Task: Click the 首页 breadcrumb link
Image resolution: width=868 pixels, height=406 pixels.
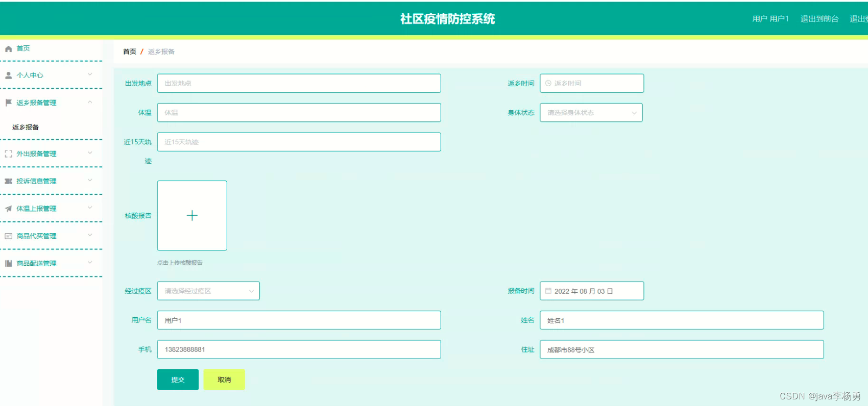Action: [x=130, y=52]
